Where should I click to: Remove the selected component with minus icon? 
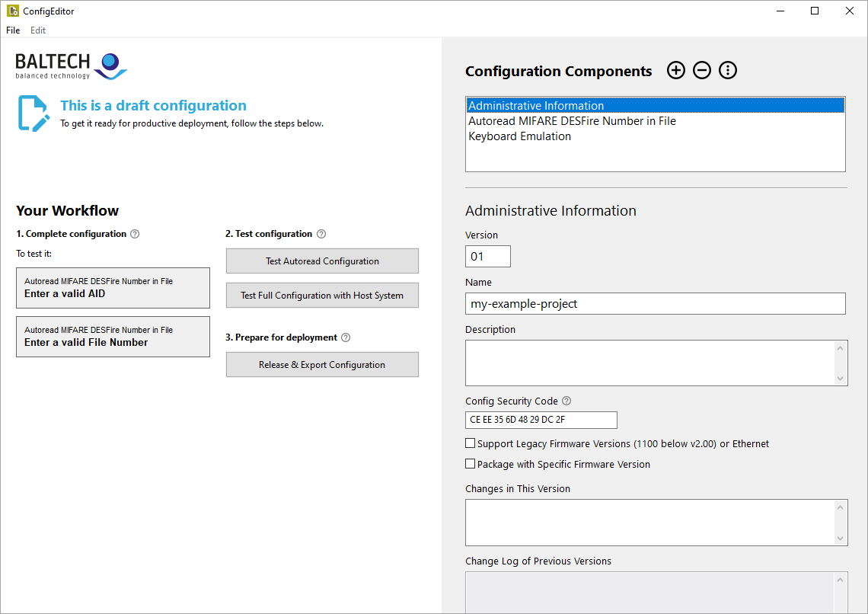702,70
